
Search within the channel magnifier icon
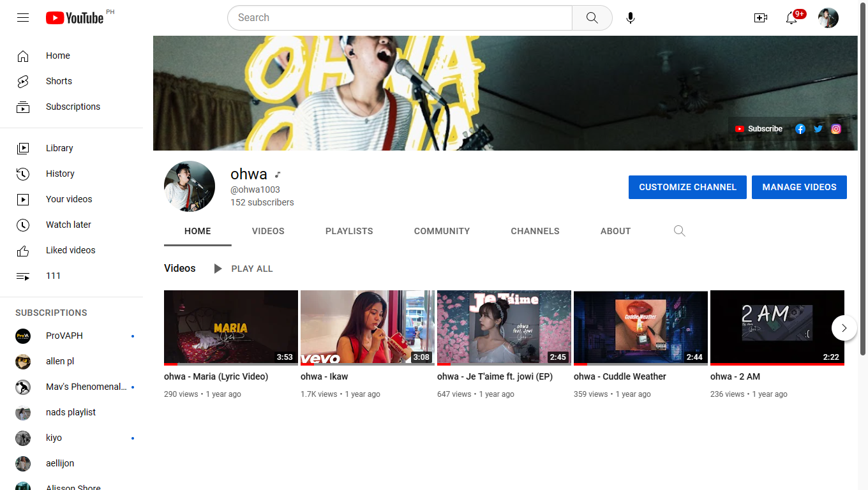point(680,231)
